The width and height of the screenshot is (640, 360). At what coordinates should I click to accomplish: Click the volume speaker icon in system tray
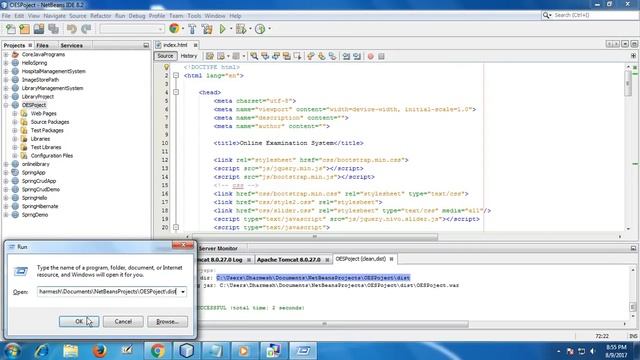pos(593,351)
